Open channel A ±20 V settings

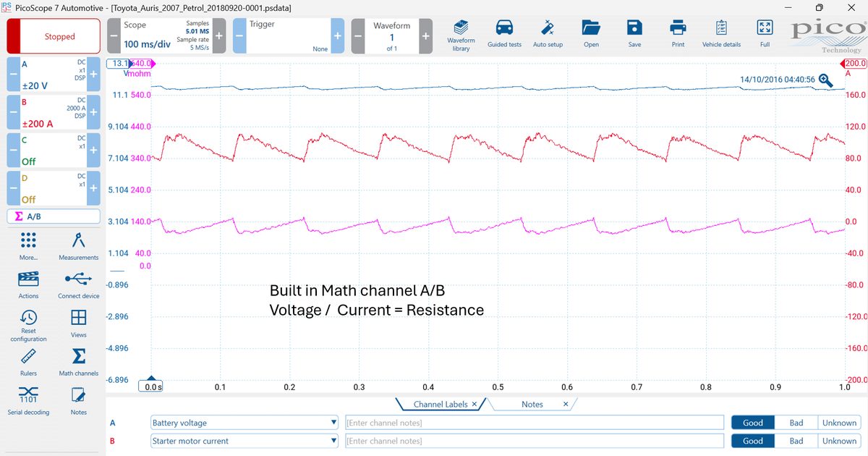53,74
